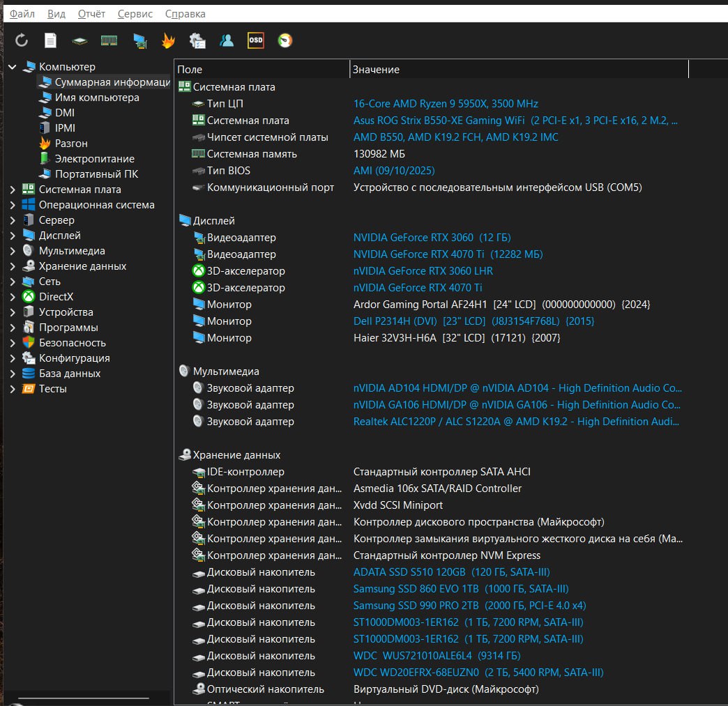The image size is (728, 706).
Task: Expand the Системная плата tree node
Action: [13, 190]
